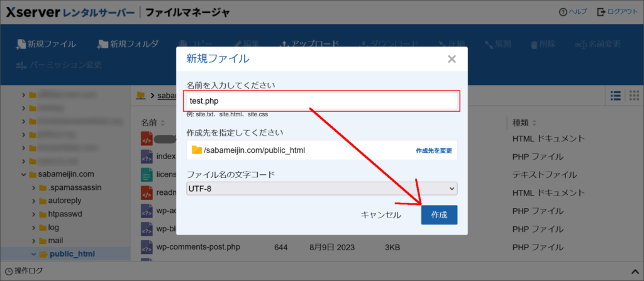Image resolution: width=644 pixels, height=281 pixels.
Task: Expand the mail folder chevron
Action: click(34, 240)
